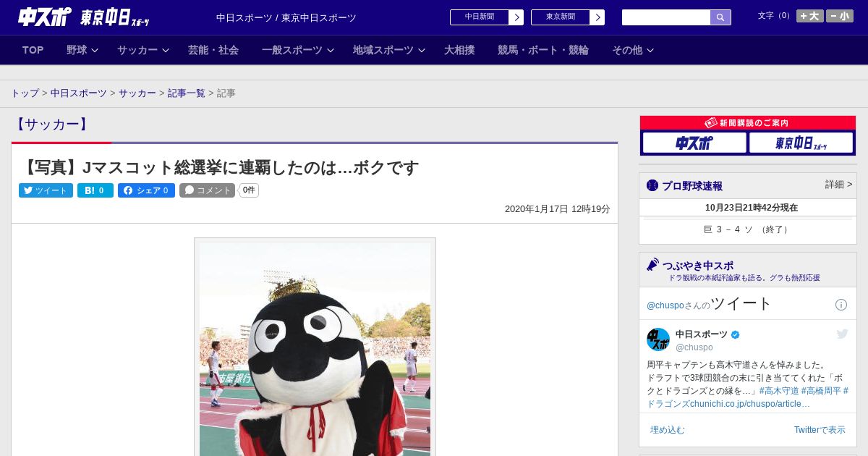868x456 pixels.
Task: Click the Chunichi Sports (中スポ) header logo
Action: (45, 17)
